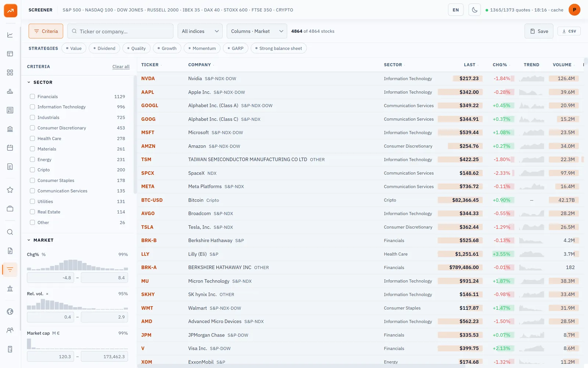The width and height of the screenshot is (588, 368).
Task: Open the podium ranking icon in sidebar
Action: 10,91
